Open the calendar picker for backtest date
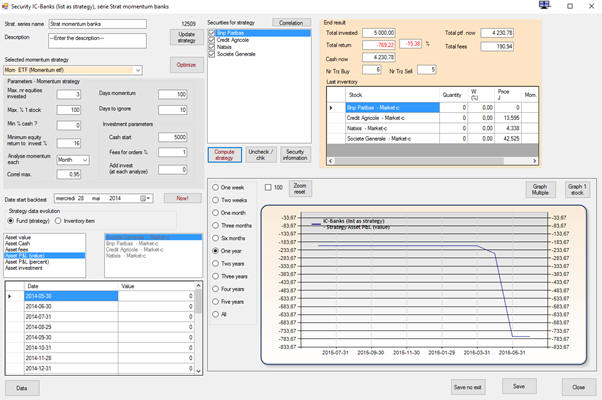Viewport: 602px width, 400px height. (146, 198)
